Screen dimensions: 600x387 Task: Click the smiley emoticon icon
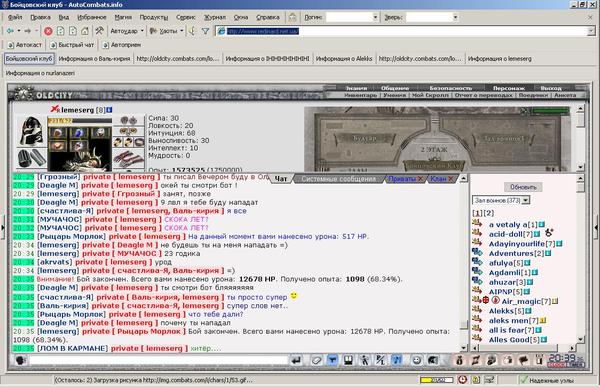click(417, 360)
